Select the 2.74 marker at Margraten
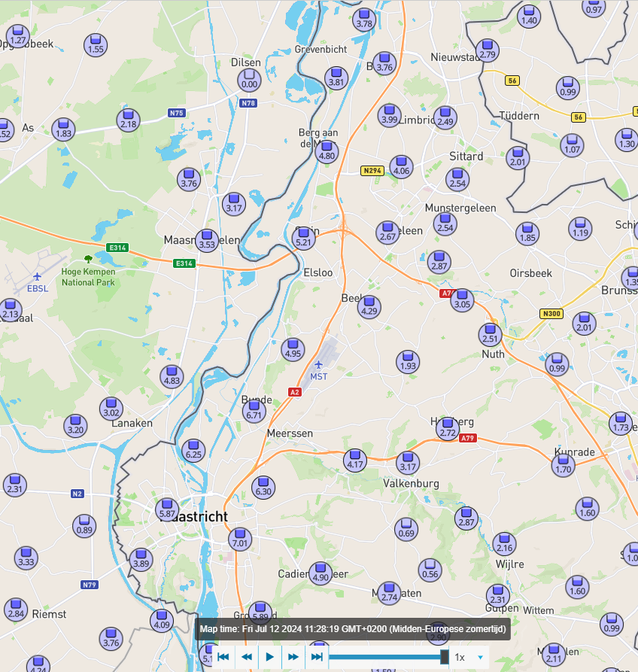 click(389, 594)
